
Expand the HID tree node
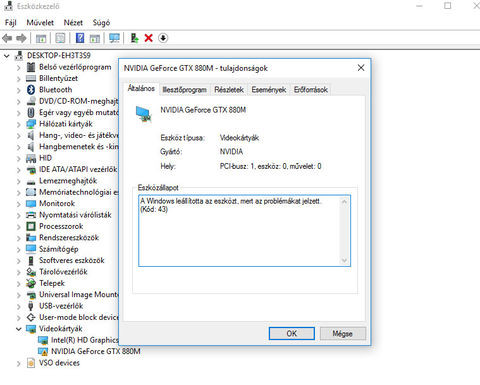(x=19, y=158)
